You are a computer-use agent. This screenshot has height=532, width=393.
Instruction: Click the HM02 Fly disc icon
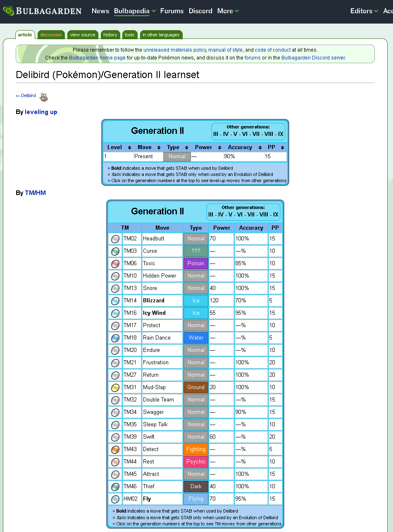[x=115, y=499]
